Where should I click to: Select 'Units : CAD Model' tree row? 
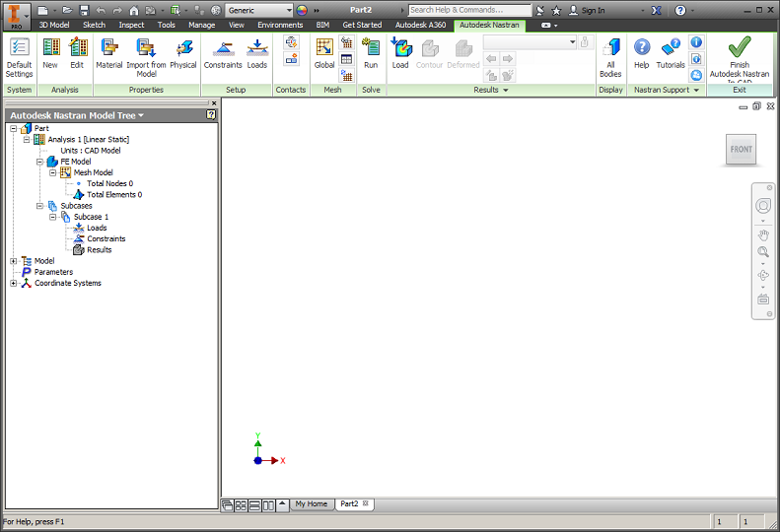(x=90, y=151)
